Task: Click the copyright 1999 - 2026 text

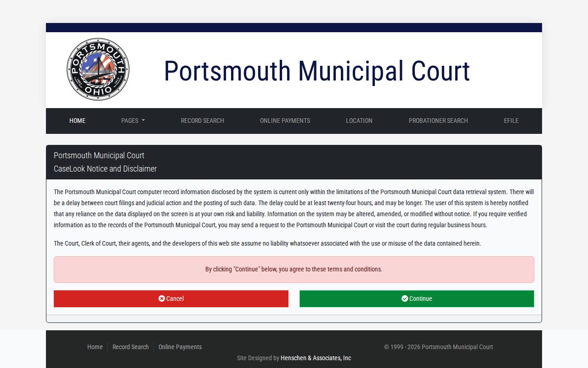Action: coord(438,347)
